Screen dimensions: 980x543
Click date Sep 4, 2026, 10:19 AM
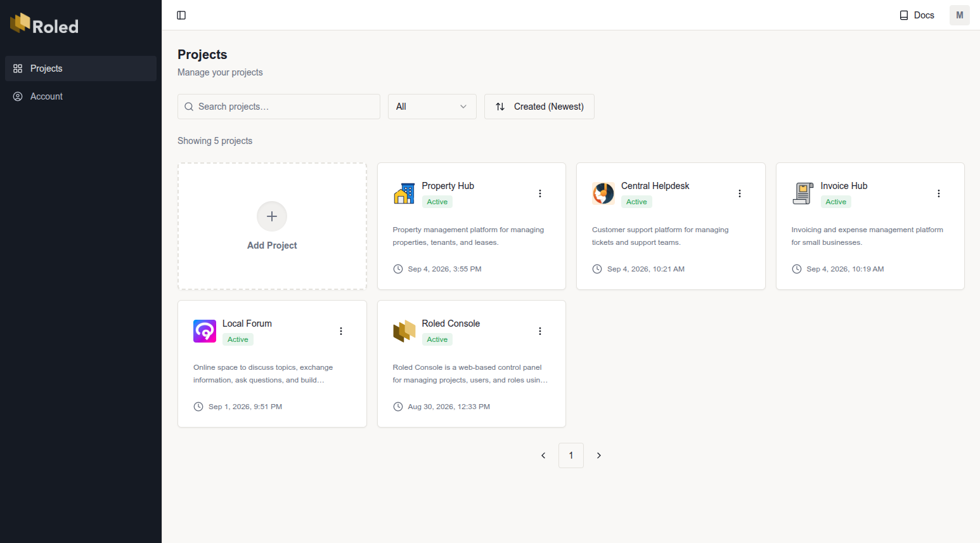coord(845,269)
